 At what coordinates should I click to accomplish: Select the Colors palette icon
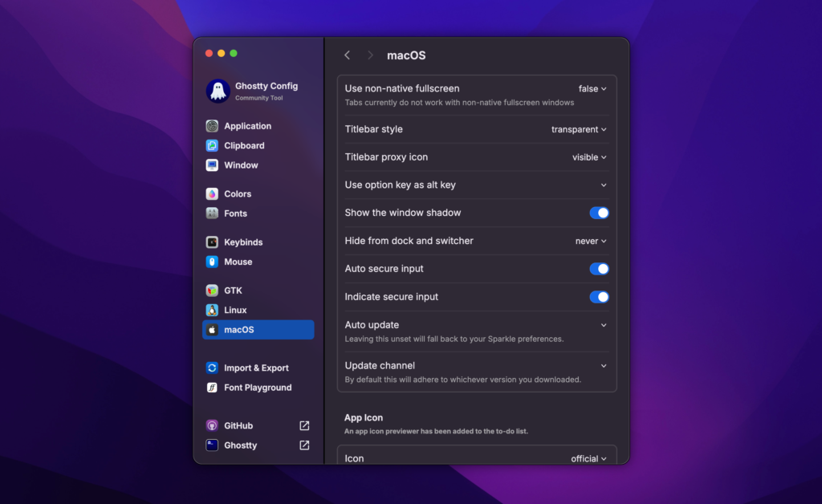click(x=212, y=194)
